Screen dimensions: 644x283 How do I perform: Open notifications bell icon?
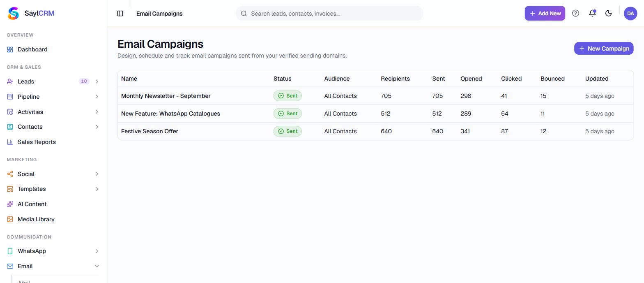pyautogui.click(x=592, y=13)
